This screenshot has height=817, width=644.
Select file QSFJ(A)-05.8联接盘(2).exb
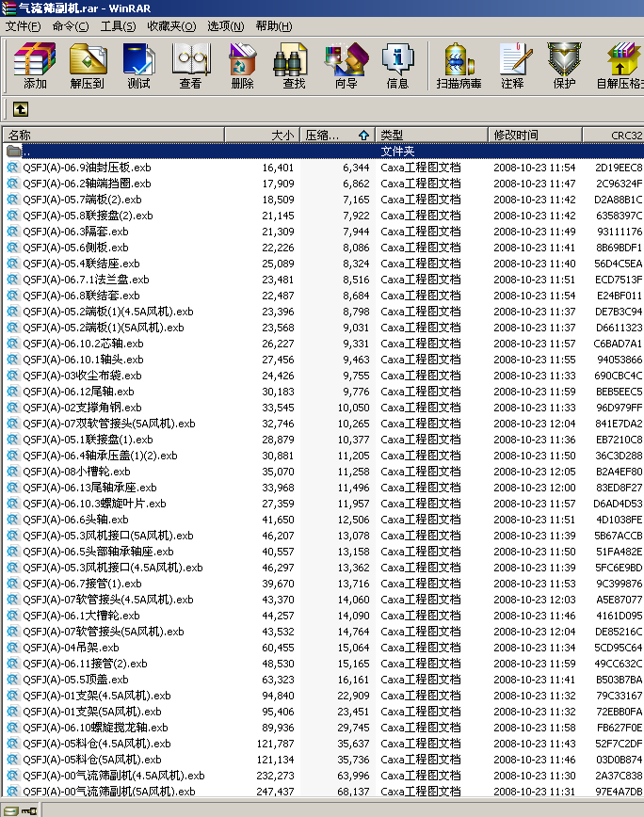pyautogui.click(x=88, y=216)
